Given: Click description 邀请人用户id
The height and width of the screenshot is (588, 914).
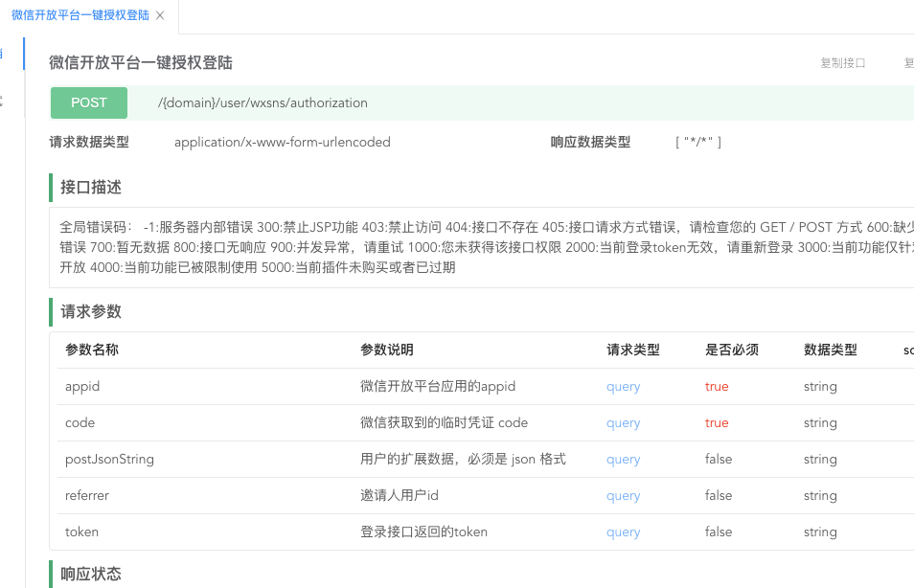Looking at the screenshot, I should tap(400, 495).
